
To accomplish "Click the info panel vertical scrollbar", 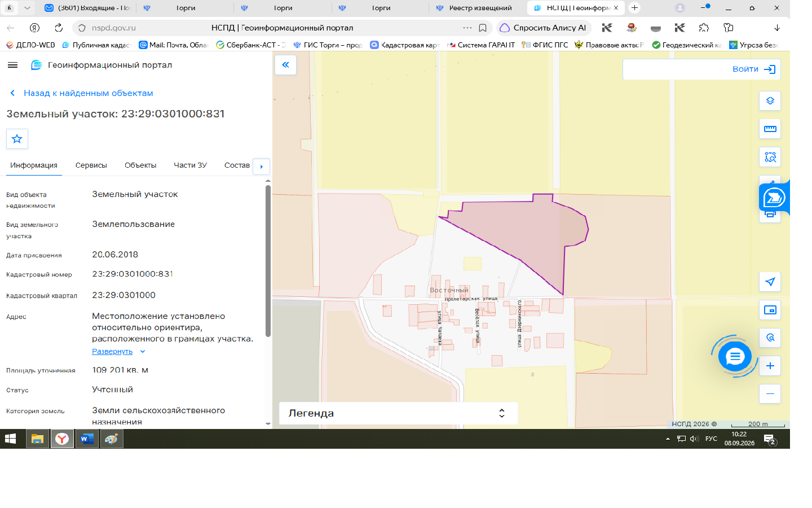I will [x=268, y=260].
